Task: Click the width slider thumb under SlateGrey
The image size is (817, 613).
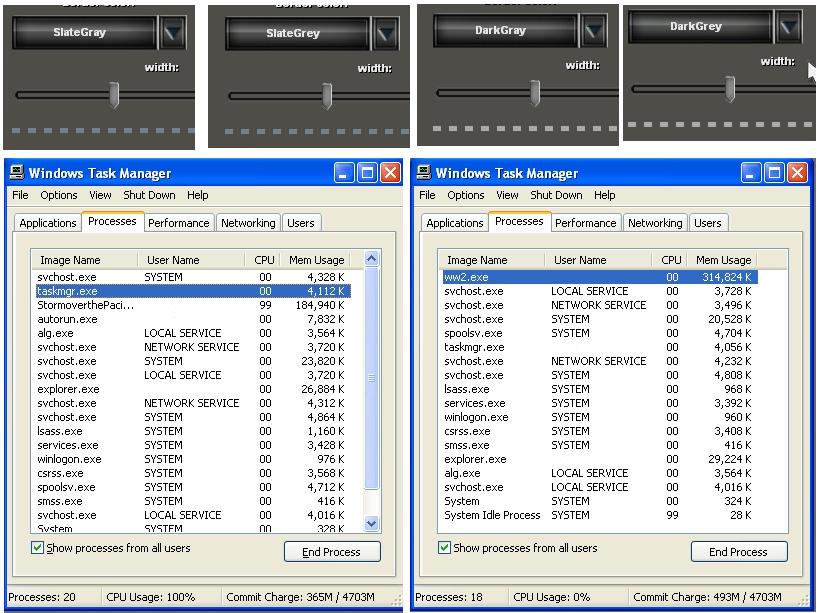Action: tap(327, 96)
